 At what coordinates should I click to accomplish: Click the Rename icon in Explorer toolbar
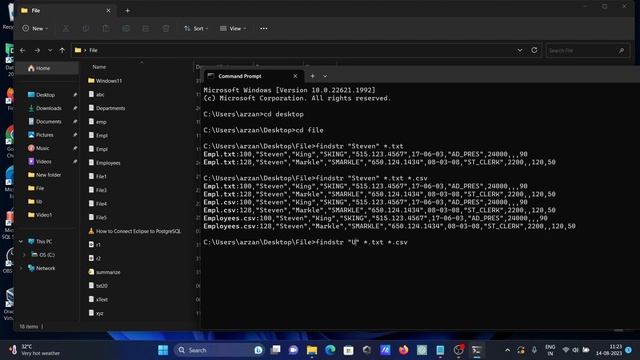point(126,29)
